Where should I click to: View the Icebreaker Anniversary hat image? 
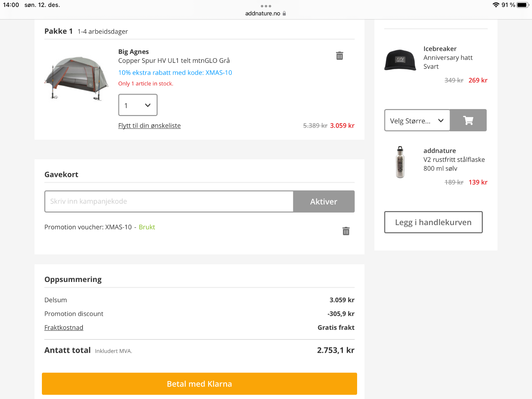click(x=400, y=60)
